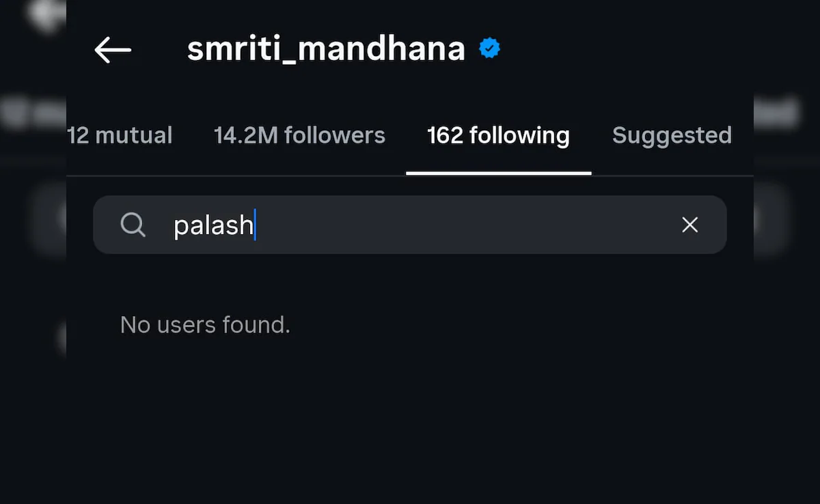View mutual followers list
The height and width of the screenshot is (504, 820).
pos(120,135)
